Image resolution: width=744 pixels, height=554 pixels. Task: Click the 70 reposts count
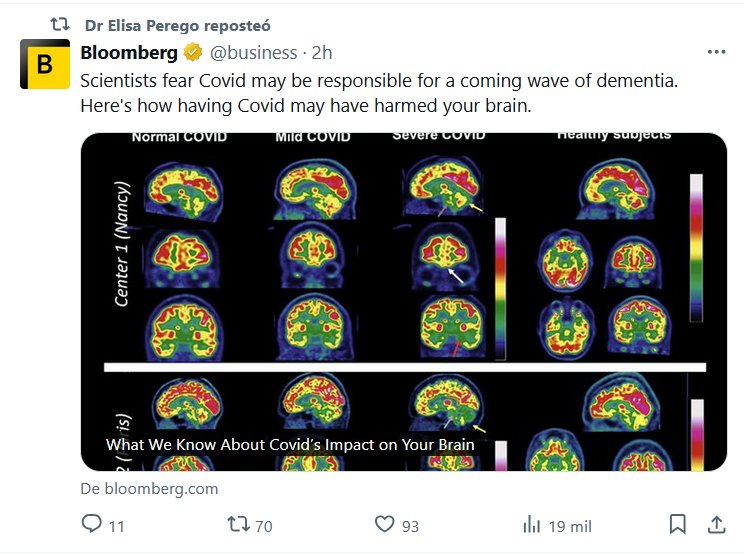pos(263,525)
